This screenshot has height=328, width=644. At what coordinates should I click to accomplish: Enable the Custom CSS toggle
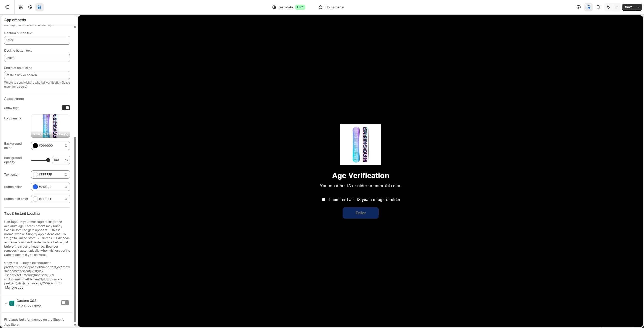point(65,303)
